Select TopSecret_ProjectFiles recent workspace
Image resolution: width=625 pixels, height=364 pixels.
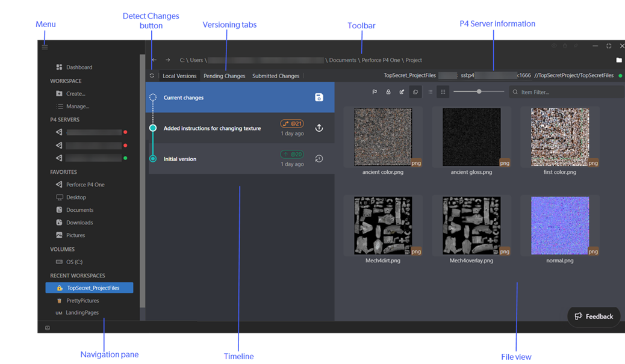(89, 288)
